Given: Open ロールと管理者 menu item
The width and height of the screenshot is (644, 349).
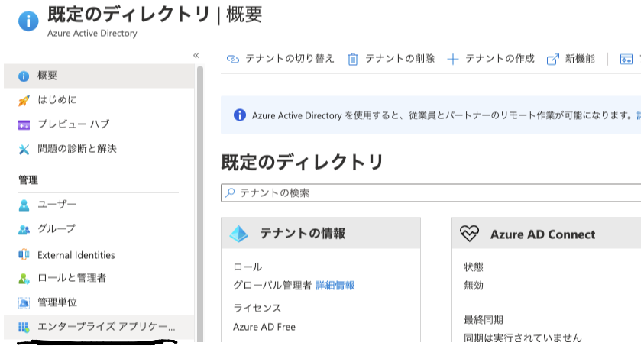Looking at the screenshot, I should tap(99, 278).
